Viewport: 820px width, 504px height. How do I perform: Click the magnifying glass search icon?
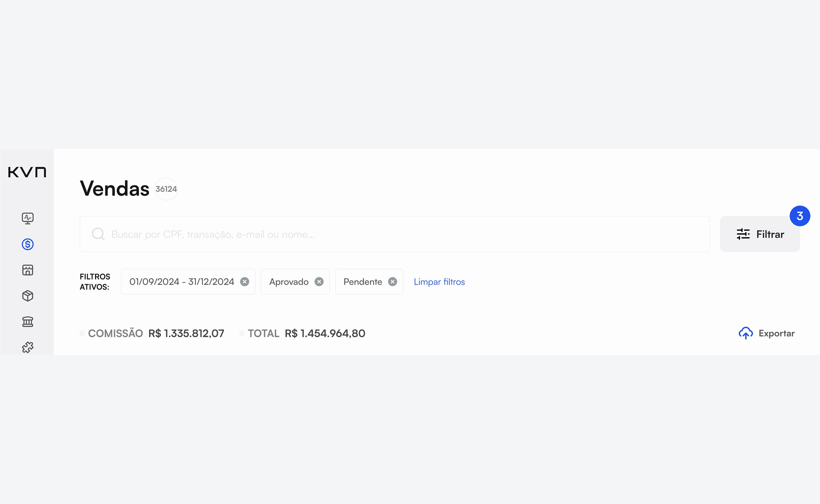tap(98, 234)
